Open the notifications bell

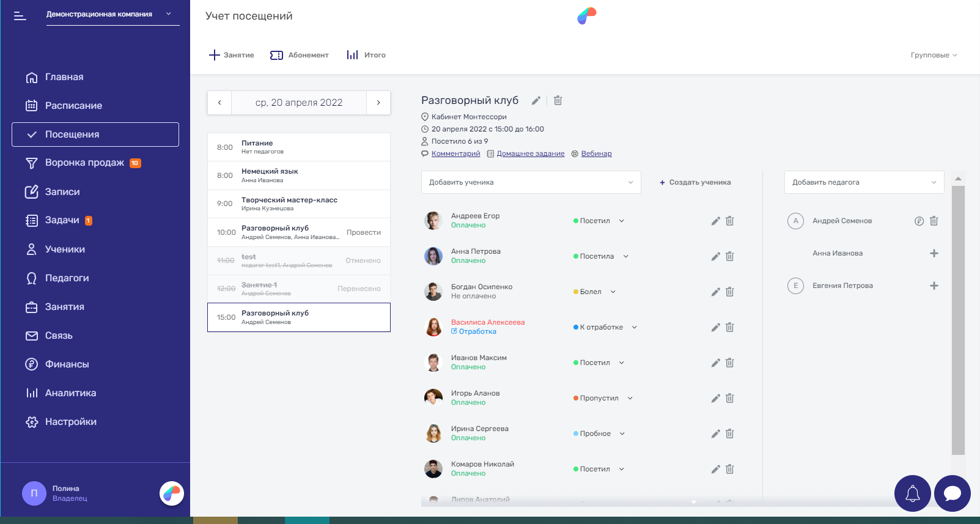[912, 493]
